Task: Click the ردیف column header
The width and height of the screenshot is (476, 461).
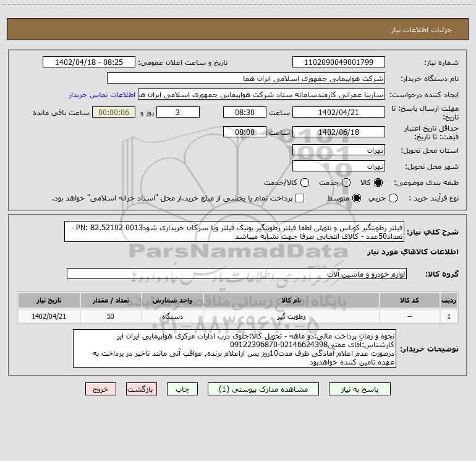Action: pyautogui.click(x=449, y=301)
